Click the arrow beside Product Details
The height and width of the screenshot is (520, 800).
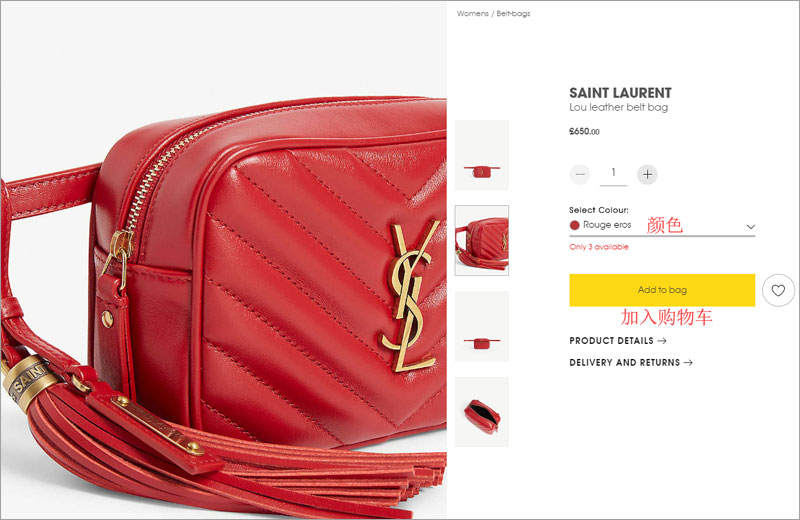pos(662,340)
